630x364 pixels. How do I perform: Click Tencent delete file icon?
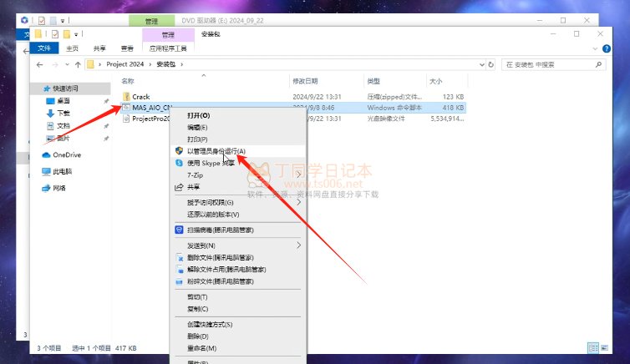tap(179, 258)
